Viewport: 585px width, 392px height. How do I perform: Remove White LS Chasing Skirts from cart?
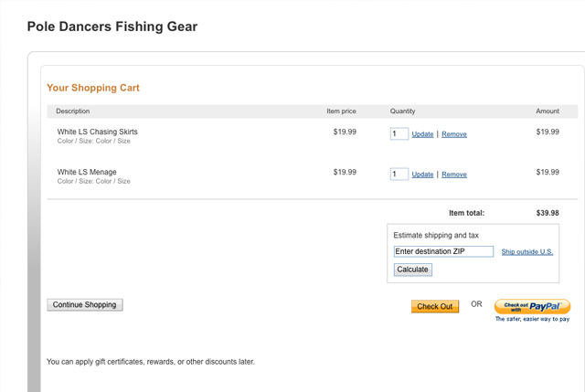click(454, 134)
